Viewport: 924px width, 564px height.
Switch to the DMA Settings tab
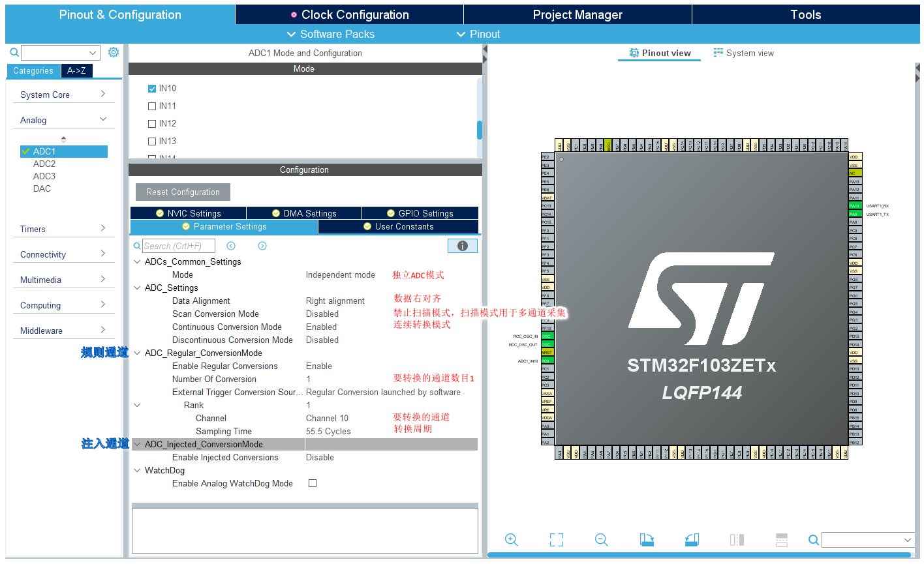(x=304, y=213)
